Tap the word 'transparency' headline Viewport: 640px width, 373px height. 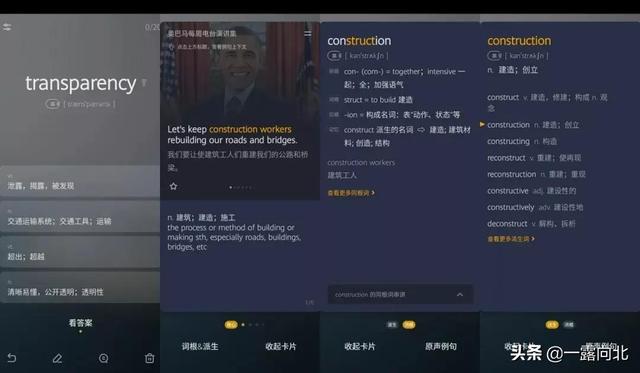pyautogui.click(x=80, y=84)
